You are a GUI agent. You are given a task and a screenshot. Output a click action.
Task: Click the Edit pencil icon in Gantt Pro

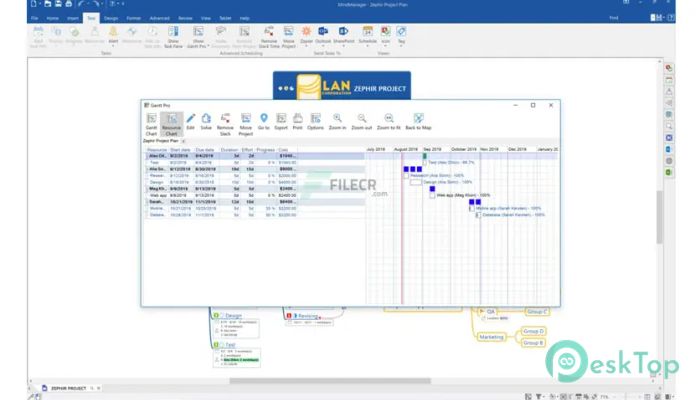point(191,121)
